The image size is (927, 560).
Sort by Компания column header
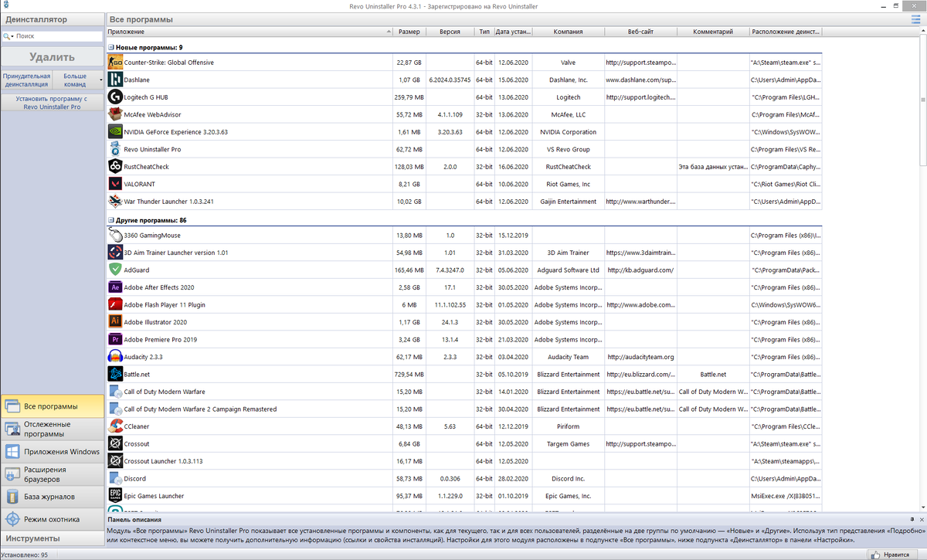tap(568, 32)
